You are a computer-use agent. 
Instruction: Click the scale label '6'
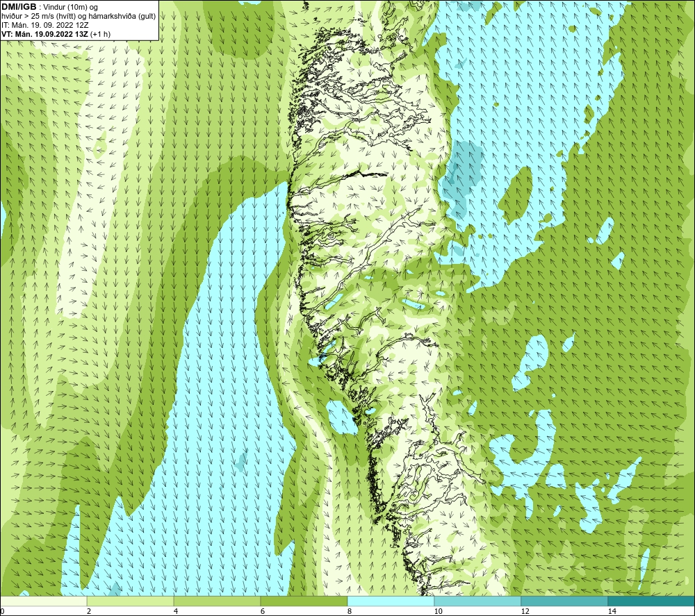[263, 611]
